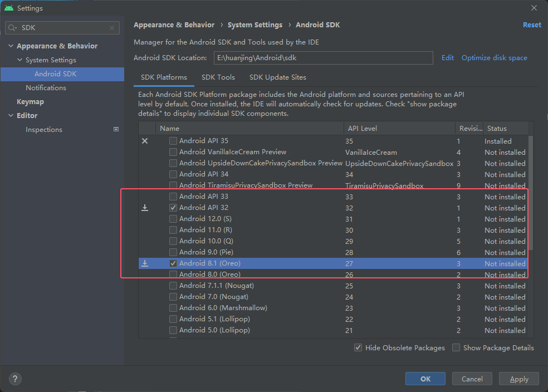The height and width of the screenshot is (392, 548).
Task: Open Notifications settings page
Action: point(46,87)
